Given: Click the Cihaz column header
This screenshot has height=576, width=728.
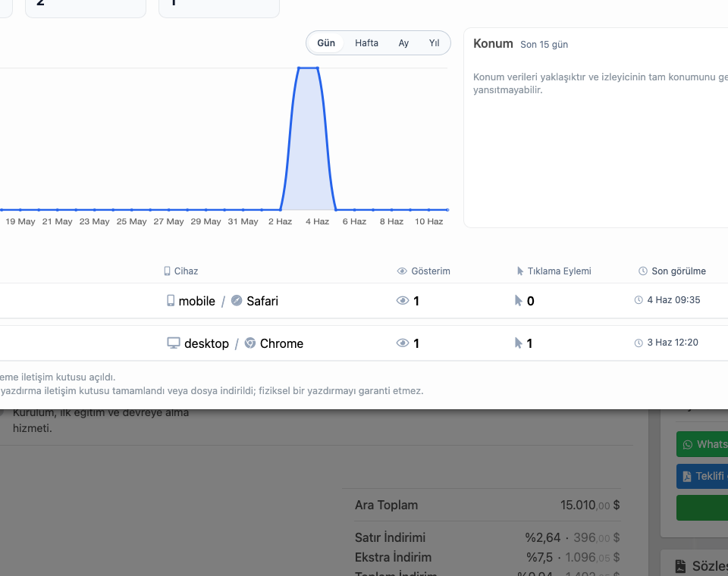Looking at the screenshot, I should tap(181, 271).
